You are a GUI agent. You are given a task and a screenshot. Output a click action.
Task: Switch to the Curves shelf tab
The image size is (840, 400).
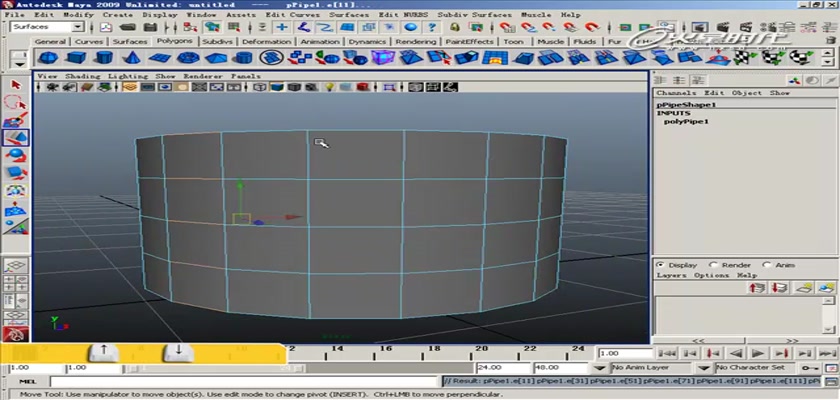[89, 41]
